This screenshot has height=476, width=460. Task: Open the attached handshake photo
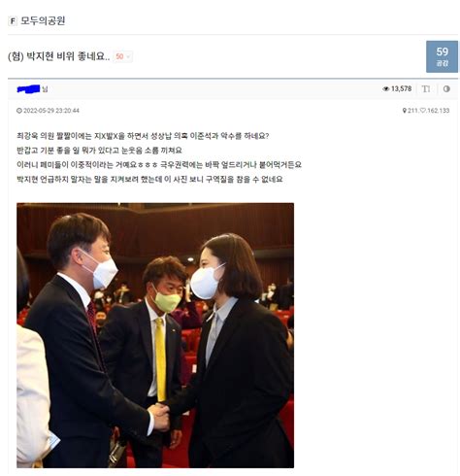[155, 335]
